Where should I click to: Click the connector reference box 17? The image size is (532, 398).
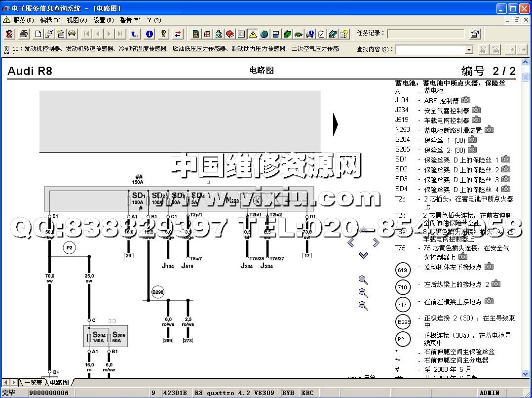tap(307, 255)
